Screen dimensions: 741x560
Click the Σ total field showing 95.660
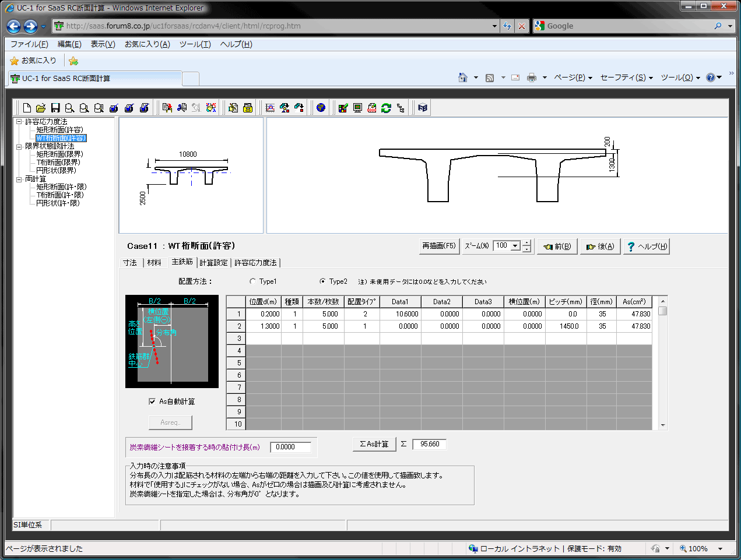pyautogui.click(x=429, y=444)
